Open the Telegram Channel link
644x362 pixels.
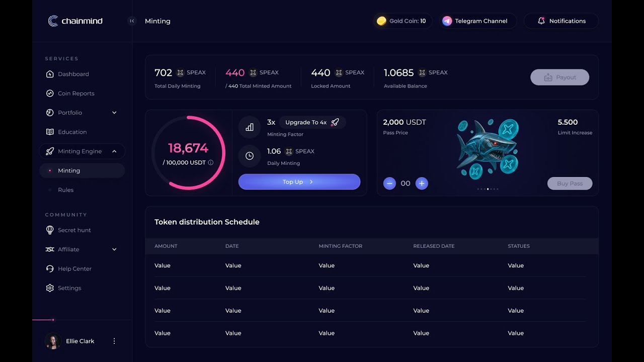click(x=477, y=21)
